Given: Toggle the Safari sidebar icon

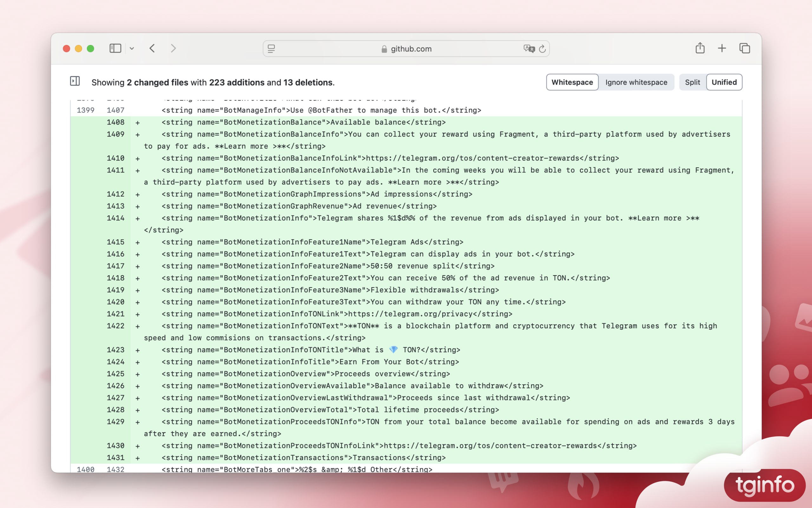Looking at the screenshot, I should (x=115, y=49).
